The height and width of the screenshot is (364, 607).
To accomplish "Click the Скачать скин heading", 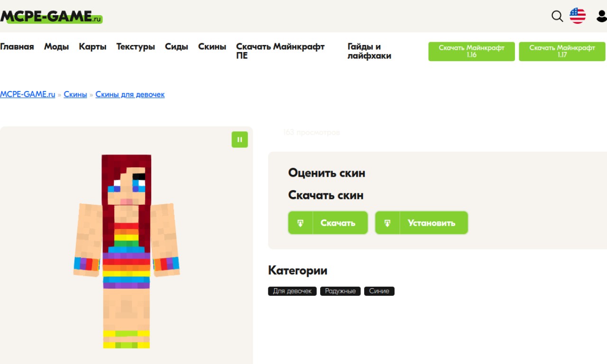I will [x=326, y=195].
